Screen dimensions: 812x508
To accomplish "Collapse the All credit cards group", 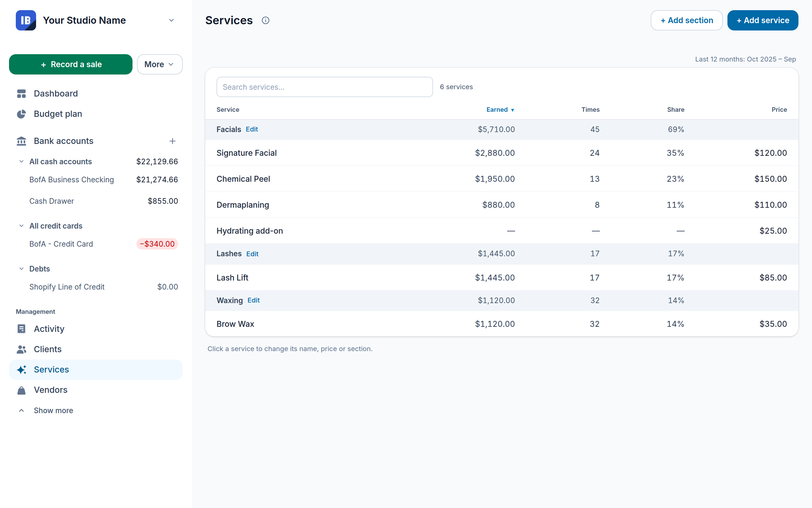I will (x=21, y=226).
